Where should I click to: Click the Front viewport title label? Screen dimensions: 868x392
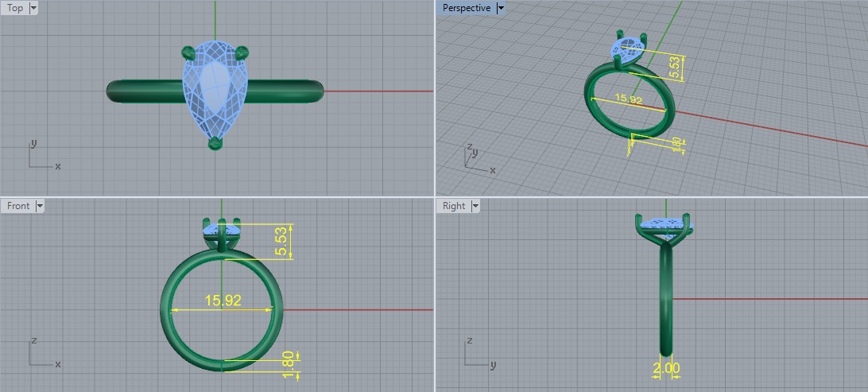click(x=18, y=206)
